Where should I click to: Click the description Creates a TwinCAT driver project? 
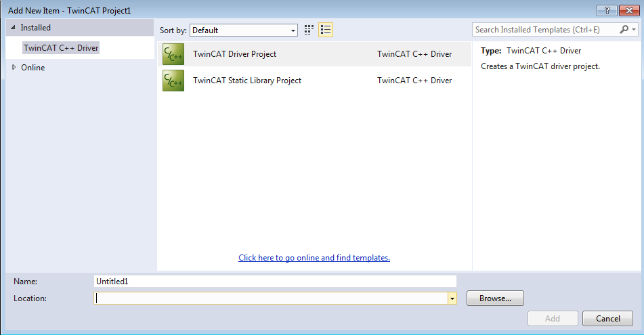[x=540, y=66]
